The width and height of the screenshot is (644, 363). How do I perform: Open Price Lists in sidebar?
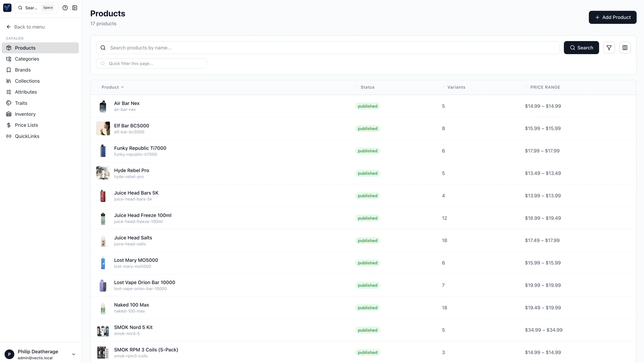[26, 125]
